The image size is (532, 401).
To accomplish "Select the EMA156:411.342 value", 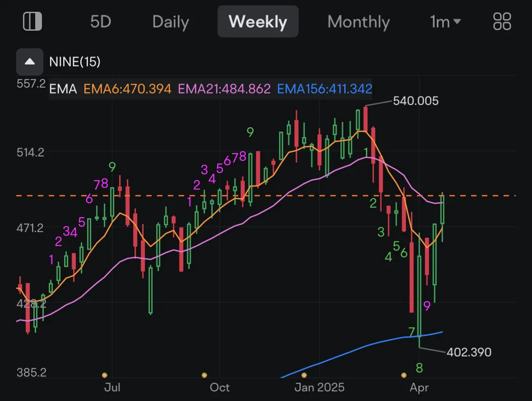I will click(325, 89).
